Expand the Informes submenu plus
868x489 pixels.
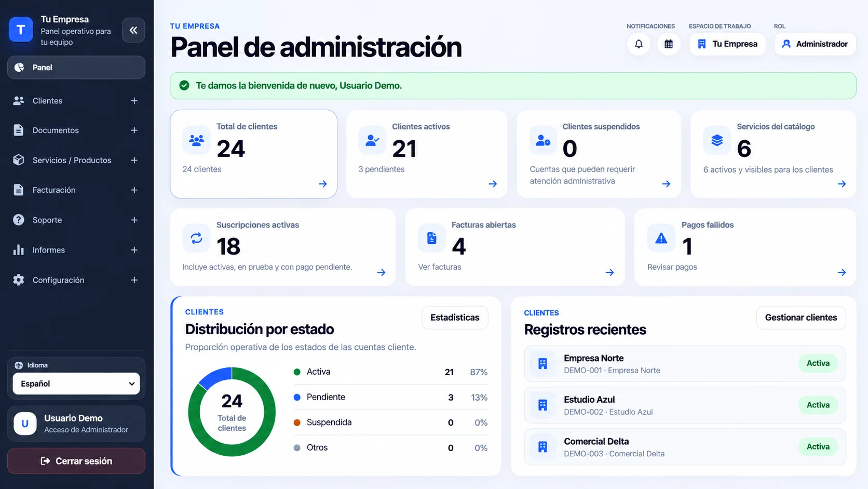[134, 250]
